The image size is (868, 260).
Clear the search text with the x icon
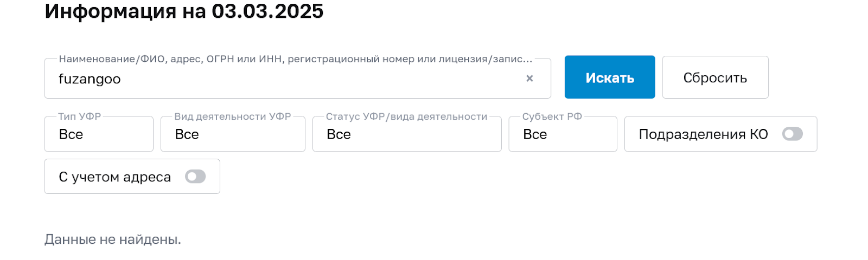[529, 79]
